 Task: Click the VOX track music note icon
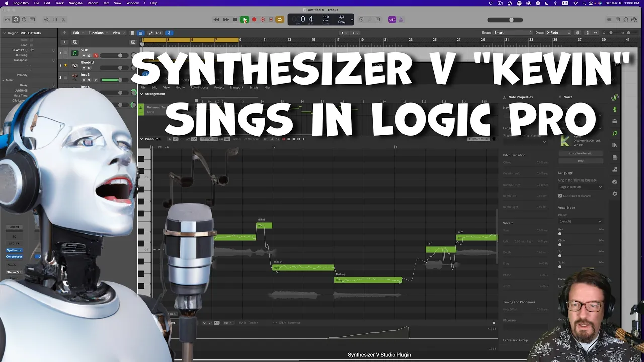[74, 53]
